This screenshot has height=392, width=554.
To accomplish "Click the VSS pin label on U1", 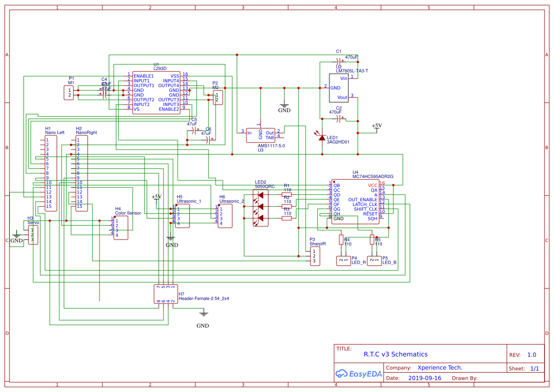I will click(174, 76).
